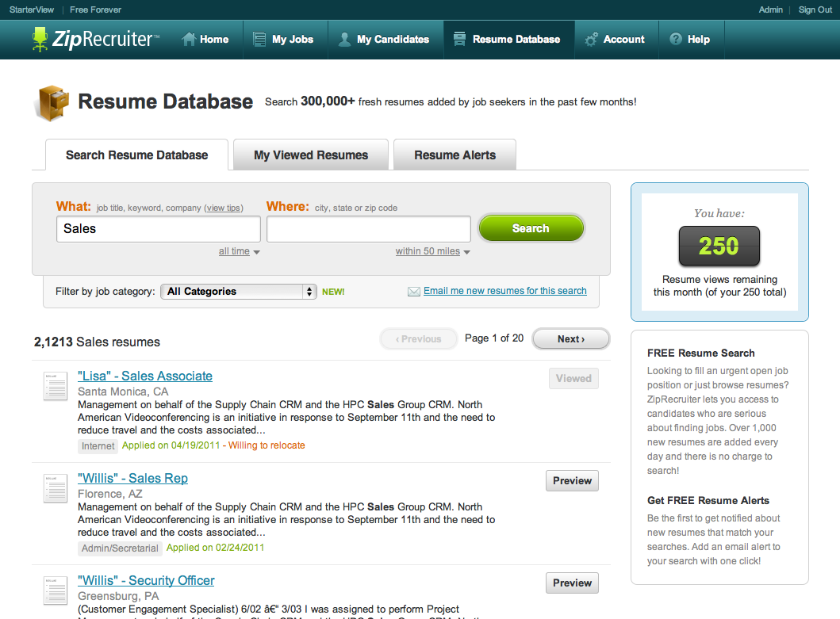Go to the next results page
The height and width of the screenshot is (619, 840).
pos(570,338)
